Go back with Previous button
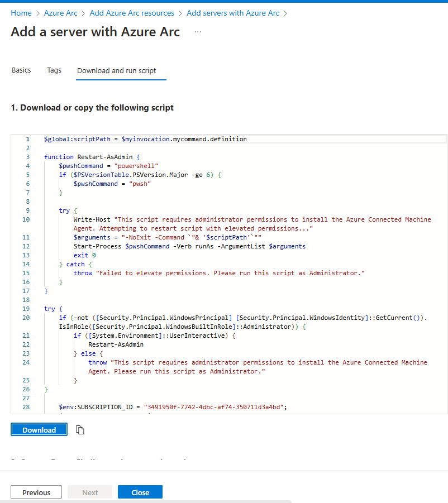 [36, 492]
